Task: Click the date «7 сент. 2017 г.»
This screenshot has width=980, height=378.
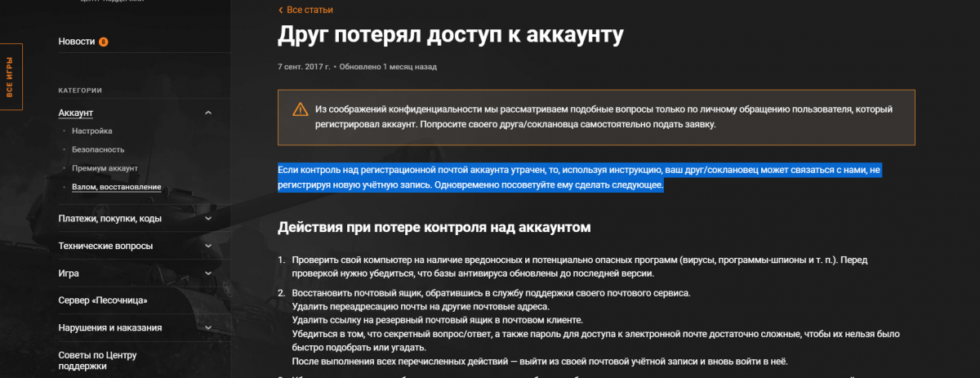Action: coord(304,67)
